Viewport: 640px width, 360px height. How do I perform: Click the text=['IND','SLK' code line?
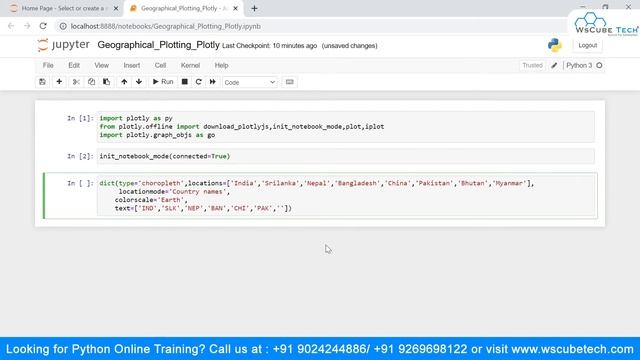[x=203, y=208]
